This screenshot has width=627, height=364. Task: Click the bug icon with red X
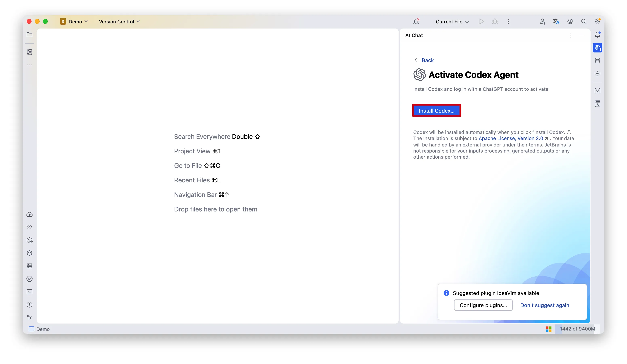point(416,21)
